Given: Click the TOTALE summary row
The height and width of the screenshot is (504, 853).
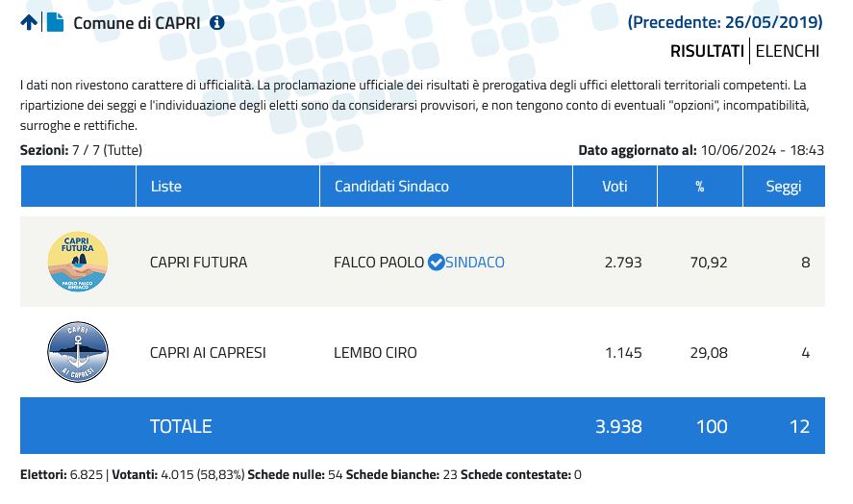Looking at the screenshot, I should (x=423, y=426).
